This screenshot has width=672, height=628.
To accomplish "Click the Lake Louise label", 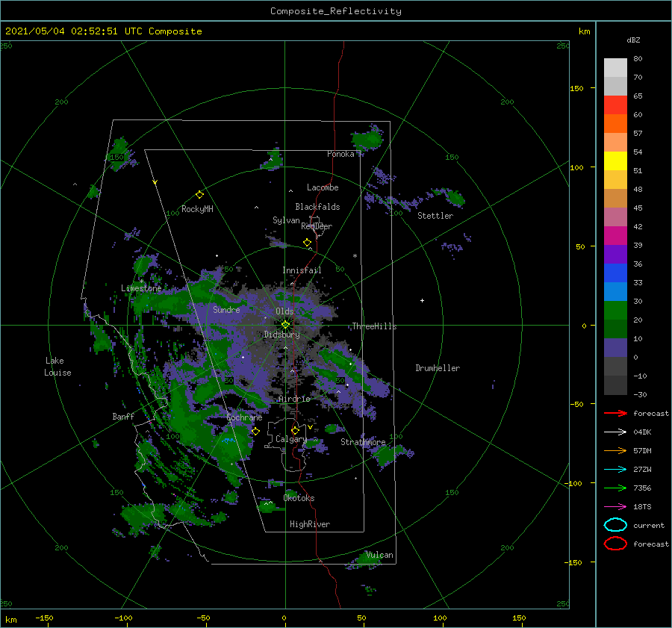I will click(57, 367).
